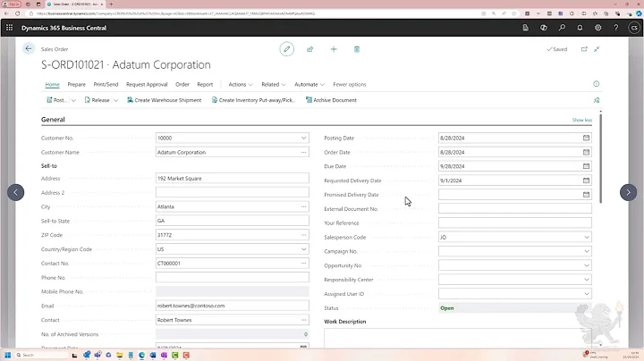Expand the Post options arrow
This screenshot has height=361, width=644.
tap(73, 100)
